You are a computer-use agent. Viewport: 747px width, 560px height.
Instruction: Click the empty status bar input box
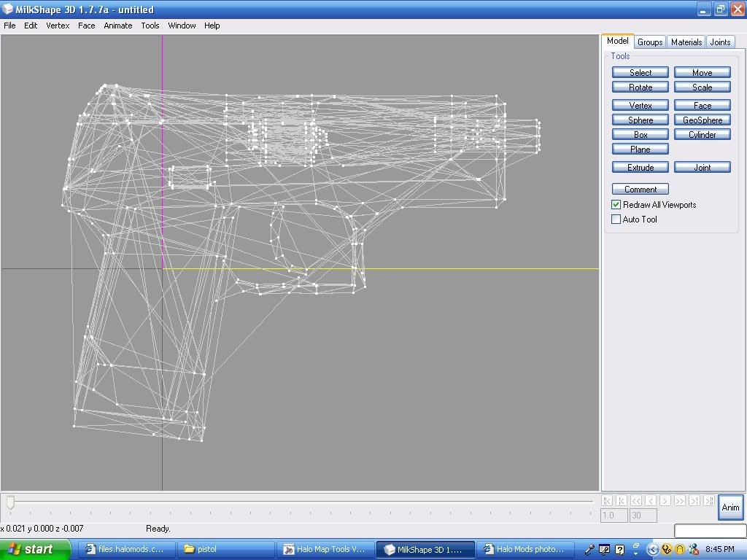click(710, 530)
